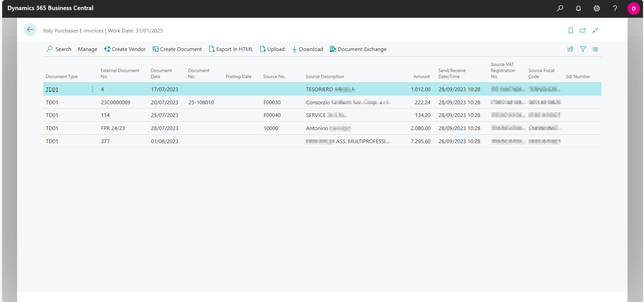Click document no. 25-108010
Screen dimensions: 644x302
pos(201,102)
